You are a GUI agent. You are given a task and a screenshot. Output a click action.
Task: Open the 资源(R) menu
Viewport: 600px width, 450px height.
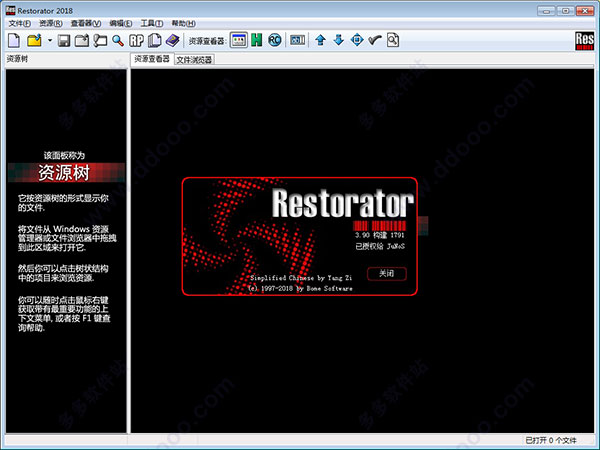[51, 23]
